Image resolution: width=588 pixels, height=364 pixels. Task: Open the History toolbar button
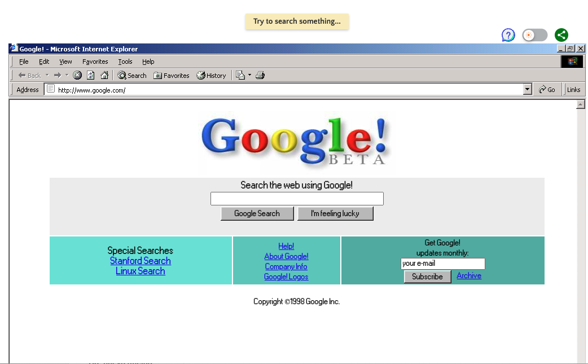212,76
